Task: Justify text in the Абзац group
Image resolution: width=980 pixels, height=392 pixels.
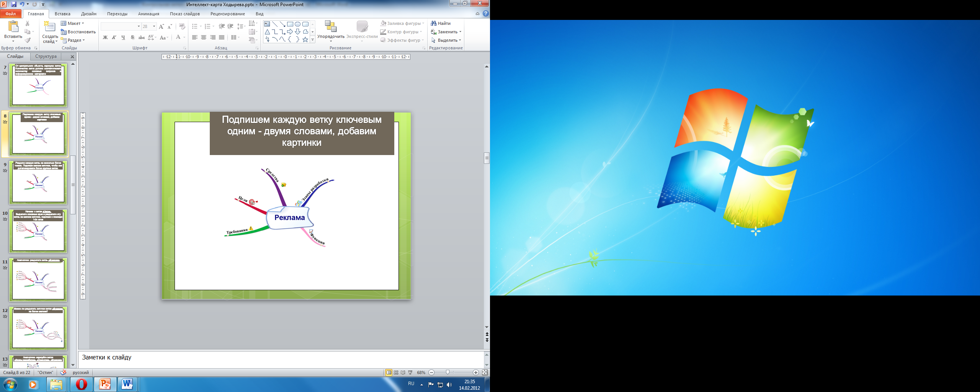Action: [x=222, y=38]
